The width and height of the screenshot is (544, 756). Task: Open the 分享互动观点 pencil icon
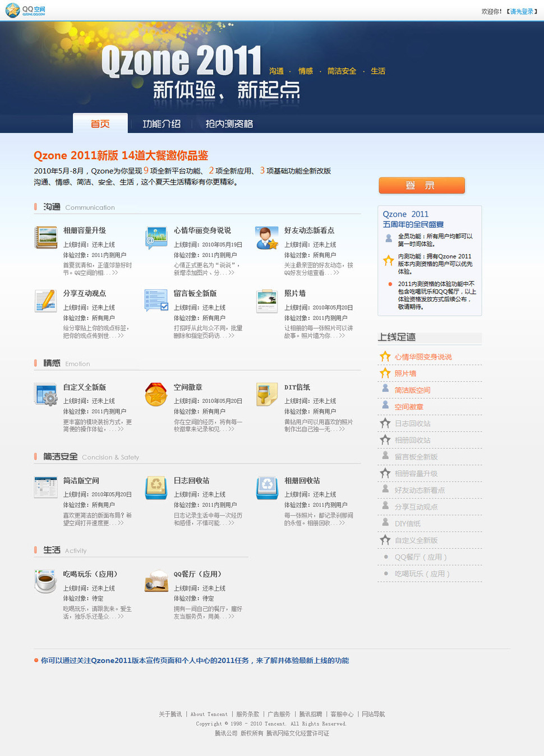pos(45,300)
